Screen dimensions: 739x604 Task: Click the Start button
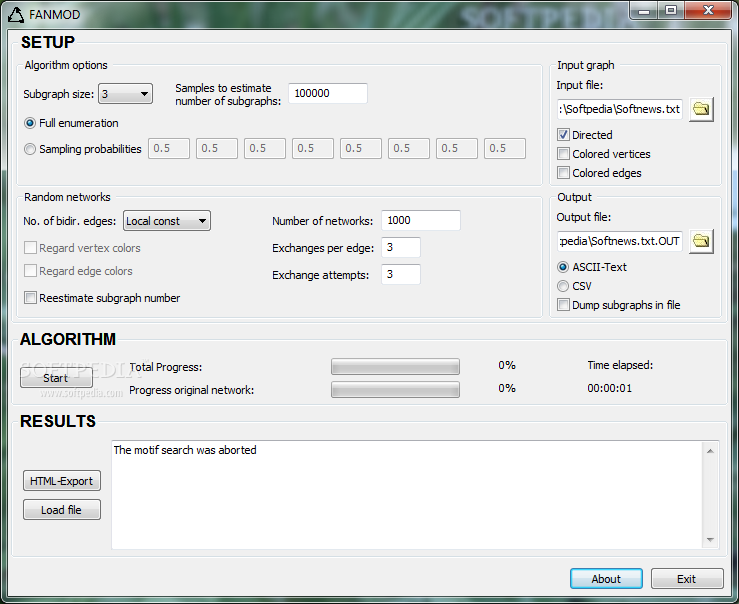(56, 377)
